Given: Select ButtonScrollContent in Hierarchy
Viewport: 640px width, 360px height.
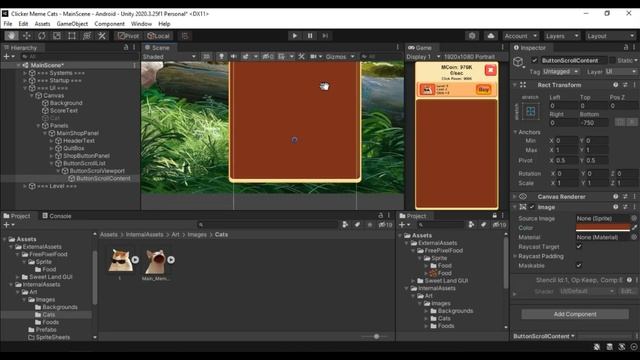Looking at the screenshot, I should [x=103, y=178].
